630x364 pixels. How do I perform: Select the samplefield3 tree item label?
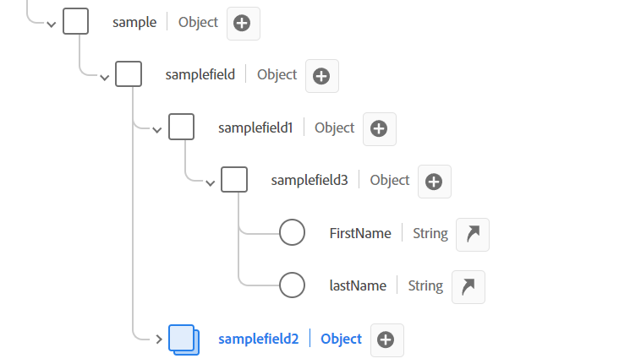click(x=310, y=180)
